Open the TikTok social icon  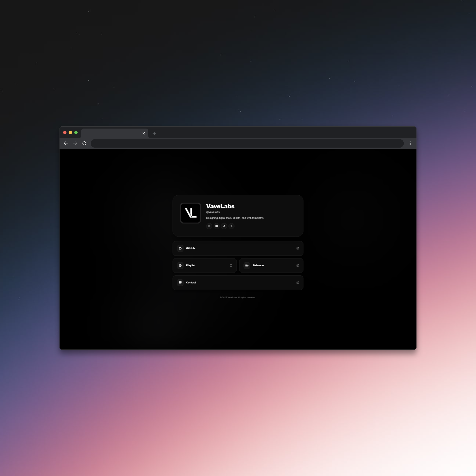click(224, 226)
